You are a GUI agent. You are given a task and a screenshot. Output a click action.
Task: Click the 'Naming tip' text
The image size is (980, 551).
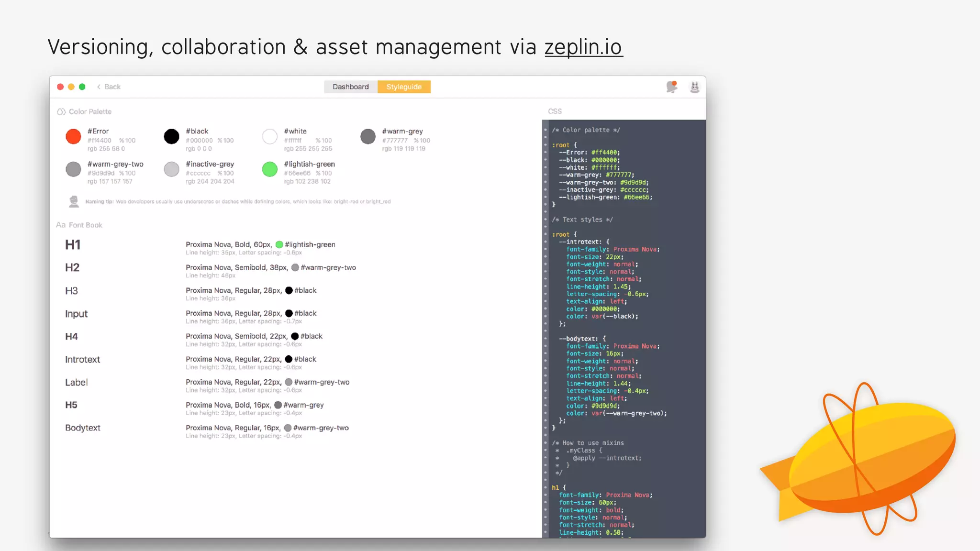point(100,201)
